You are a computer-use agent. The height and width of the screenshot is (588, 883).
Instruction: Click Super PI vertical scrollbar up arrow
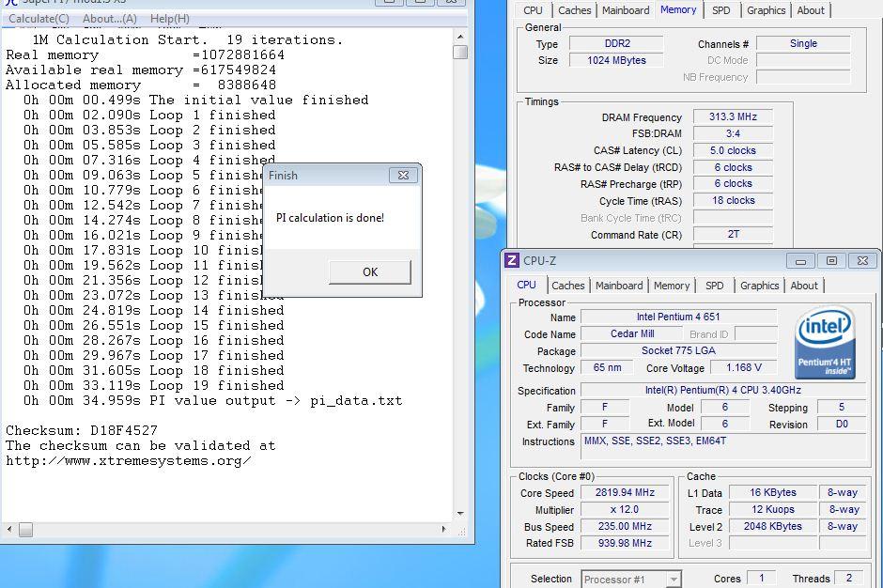pyautogui.click(x=460, y=36)
